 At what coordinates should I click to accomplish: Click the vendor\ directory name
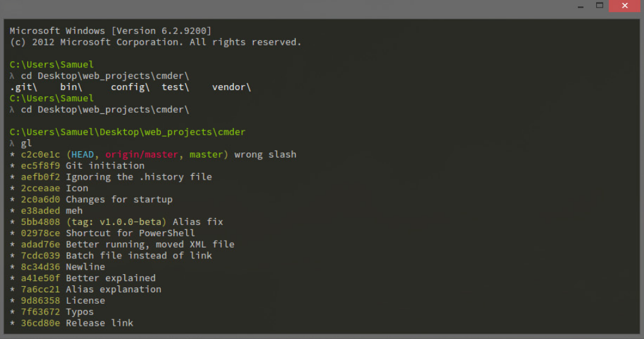coord(231,87)
